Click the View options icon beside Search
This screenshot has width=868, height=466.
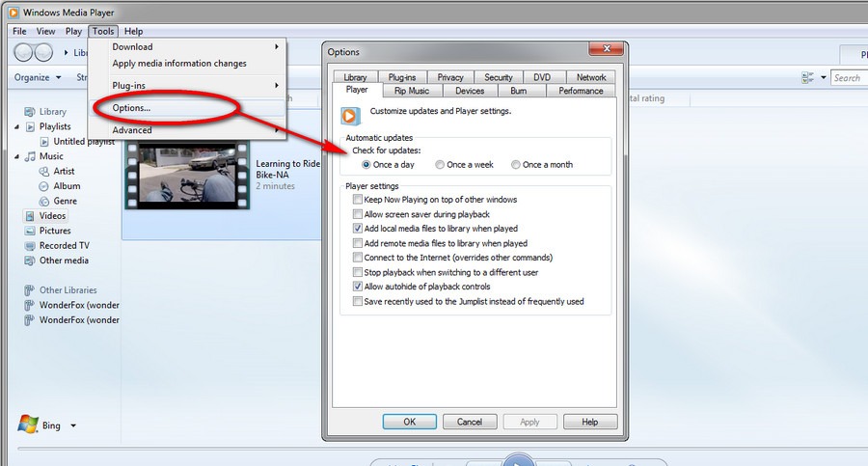coord(806,77)
